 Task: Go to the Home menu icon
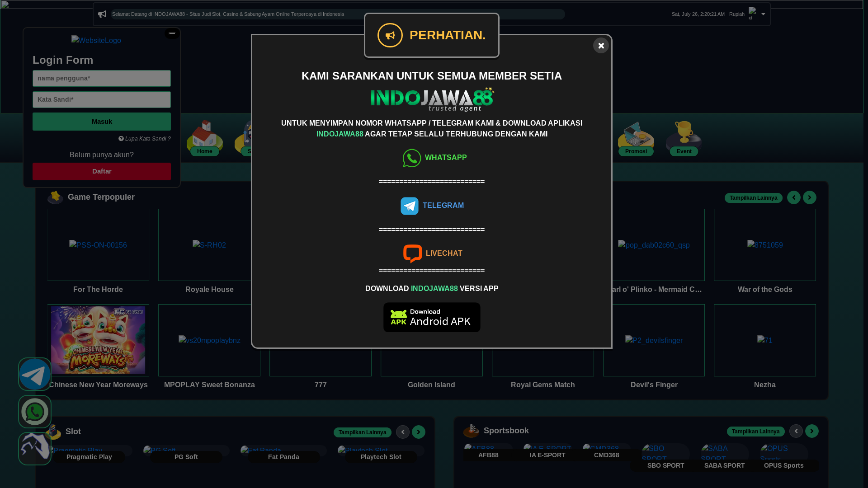tap(205, 138)
